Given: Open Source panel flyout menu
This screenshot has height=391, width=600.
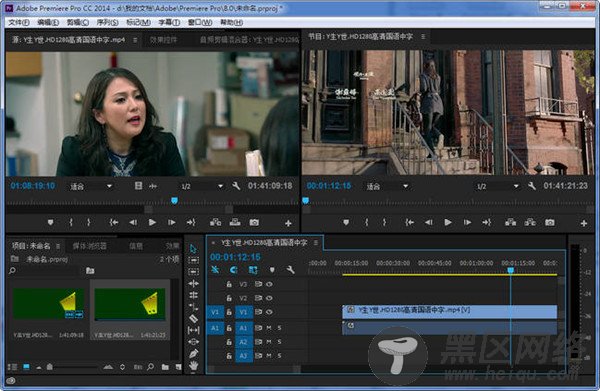Looking at the screenshot, I should point(135,40).
